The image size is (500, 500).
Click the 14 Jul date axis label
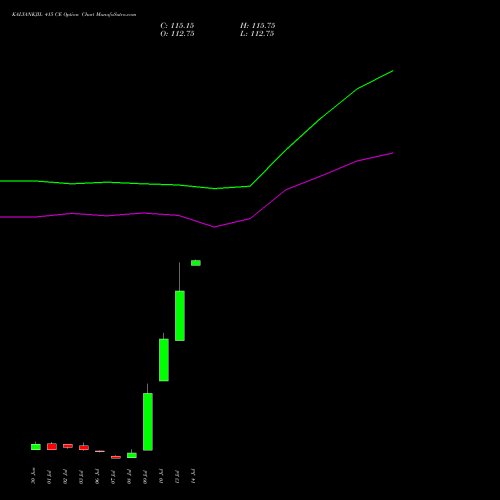(x=193, y=476)
